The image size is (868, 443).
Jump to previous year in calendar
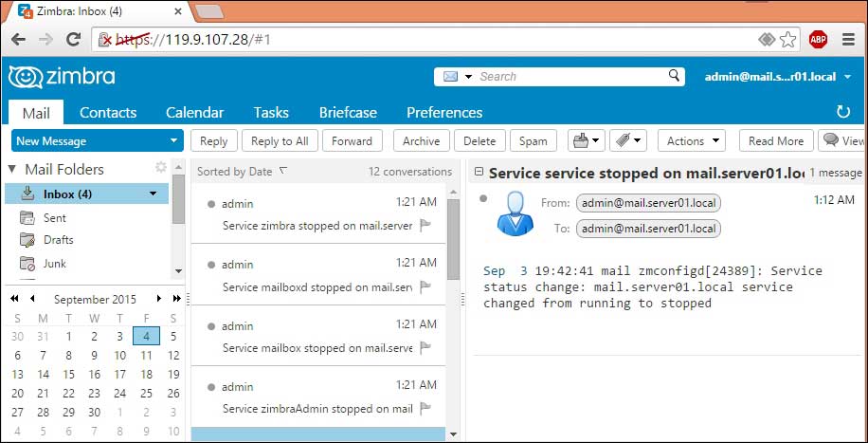click(x=14, y=298)
